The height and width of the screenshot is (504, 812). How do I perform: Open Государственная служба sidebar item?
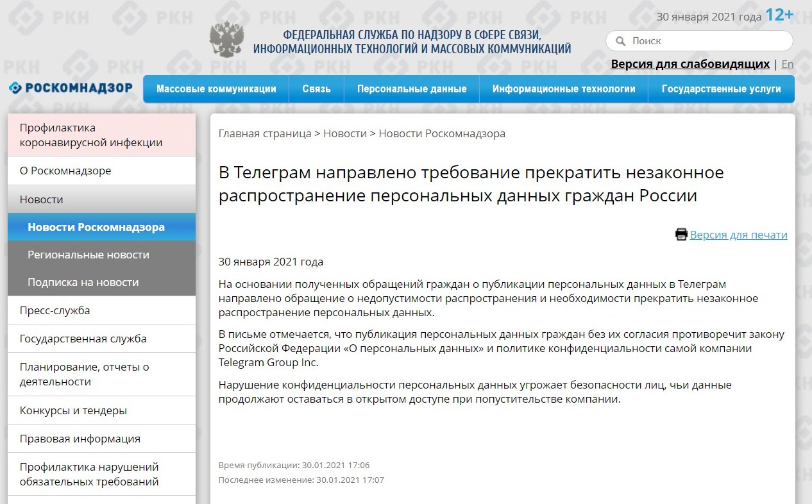pyautogui.click(x=101, y=339)
